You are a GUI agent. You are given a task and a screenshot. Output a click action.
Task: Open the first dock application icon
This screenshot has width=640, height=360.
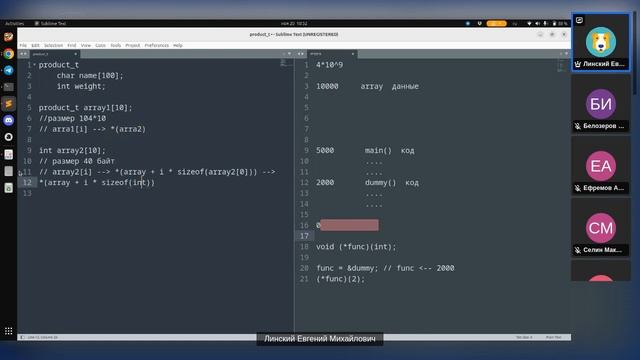[9, 37]
